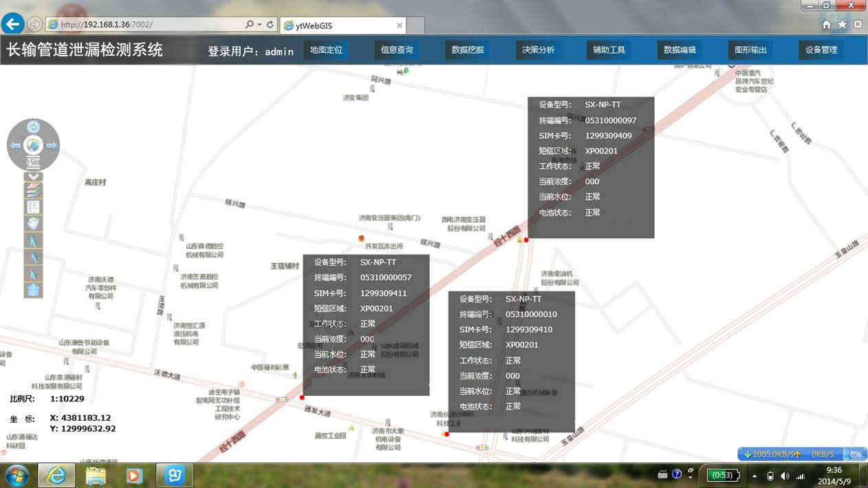Pan the map left with the compass arrow
Image resolution: width=868 pixels, height=488 pixels.
click(x=16, y=146)
